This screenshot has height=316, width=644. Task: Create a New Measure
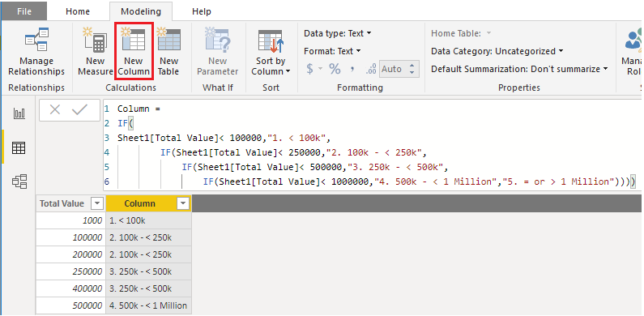click(95, 52)
